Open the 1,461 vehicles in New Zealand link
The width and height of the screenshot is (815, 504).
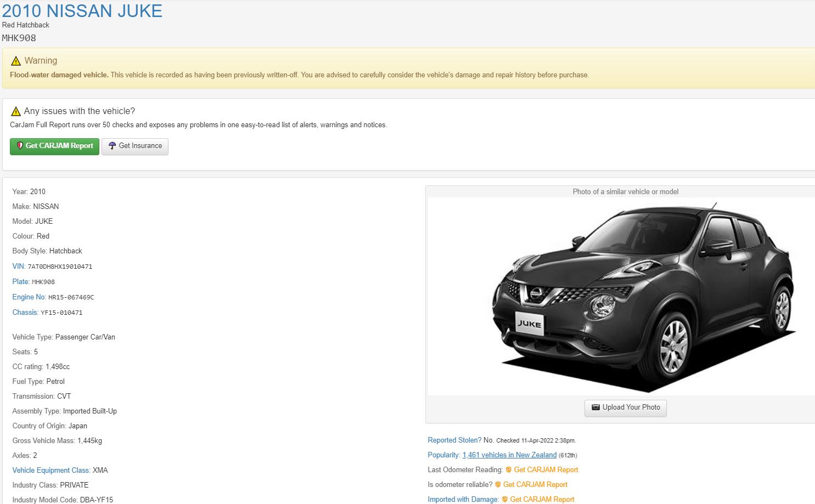509,455
